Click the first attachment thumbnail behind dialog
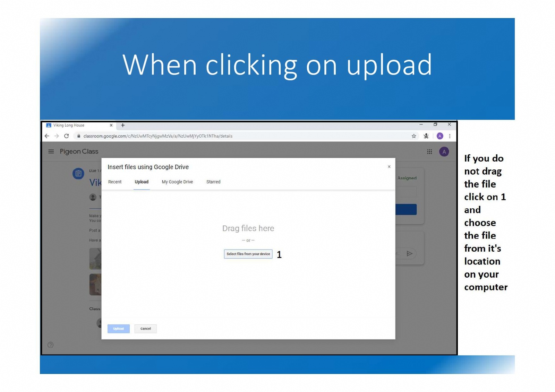 coord(95,259)
